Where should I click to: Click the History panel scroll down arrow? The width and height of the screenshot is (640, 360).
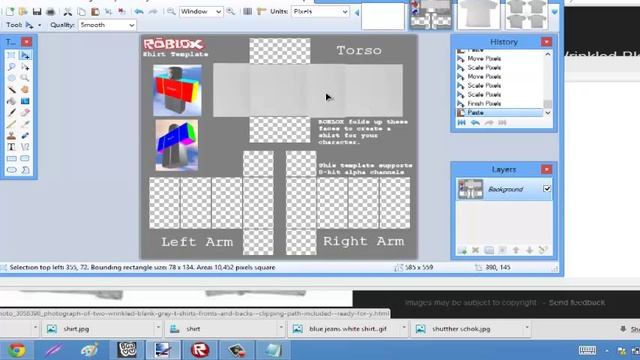pos(548,113)
